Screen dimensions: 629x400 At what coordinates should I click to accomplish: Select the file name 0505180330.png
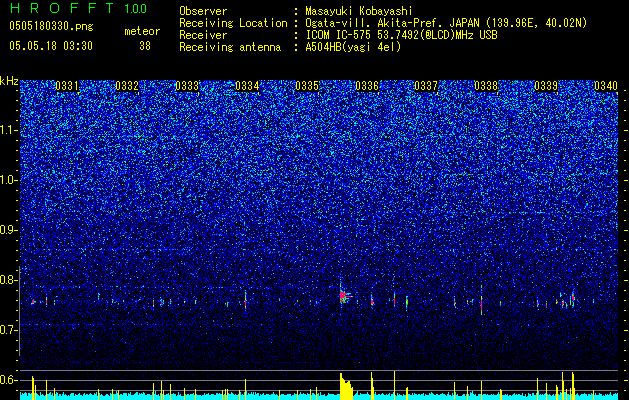point(51,26)
